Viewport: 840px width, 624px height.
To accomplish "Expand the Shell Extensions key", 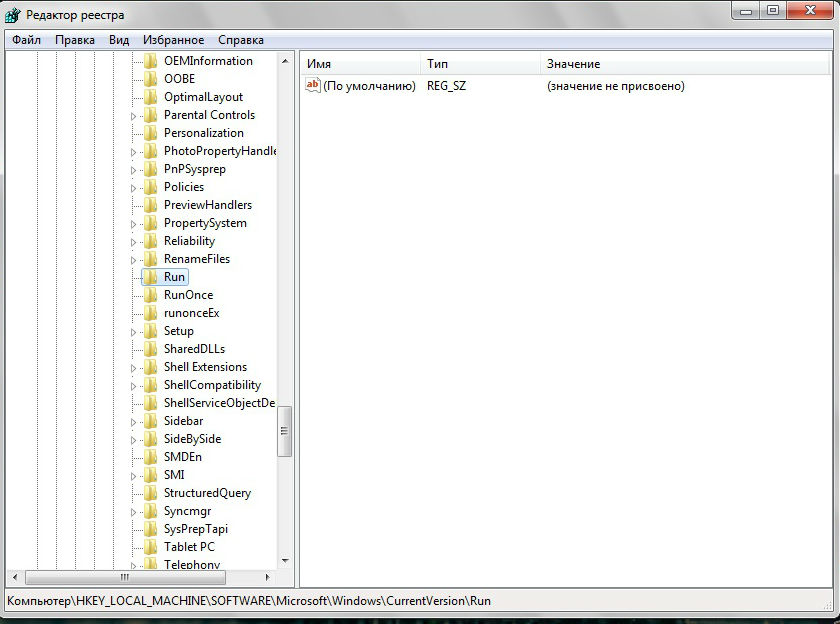I will [x=133, y=368].
